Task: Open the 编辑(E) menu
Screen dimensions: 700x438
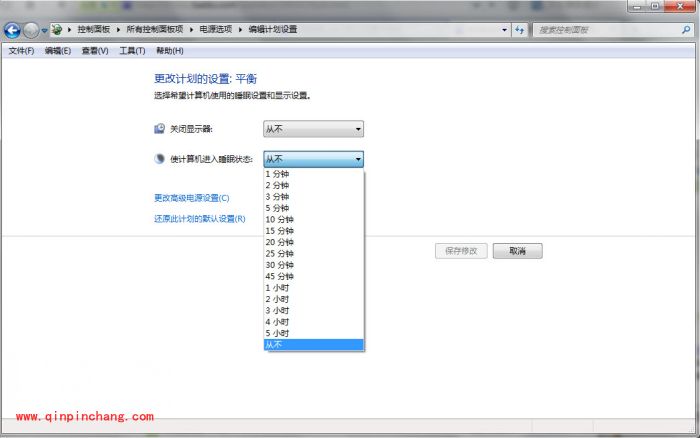Action: (x=58, y=51)
